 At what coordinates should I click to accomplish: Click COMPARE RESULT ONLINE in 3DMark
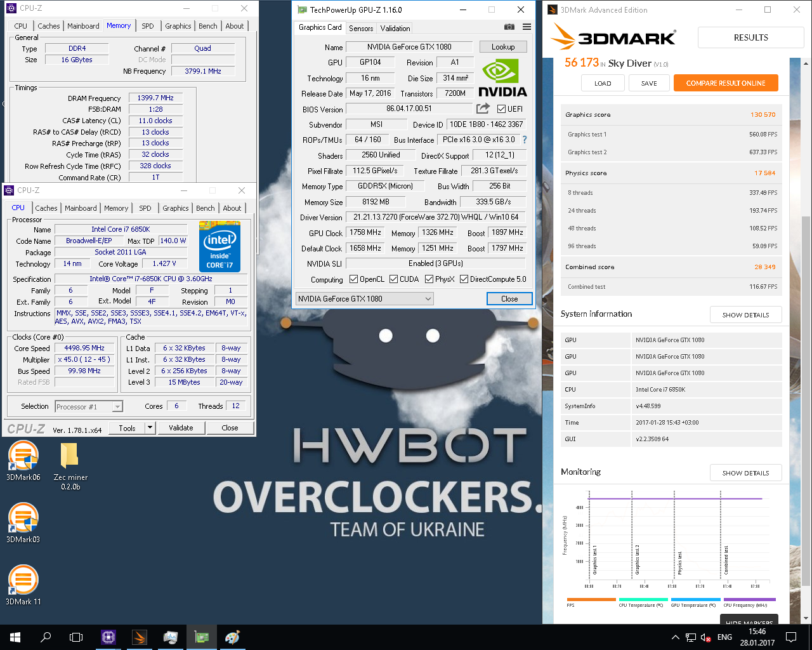[726, 83]
